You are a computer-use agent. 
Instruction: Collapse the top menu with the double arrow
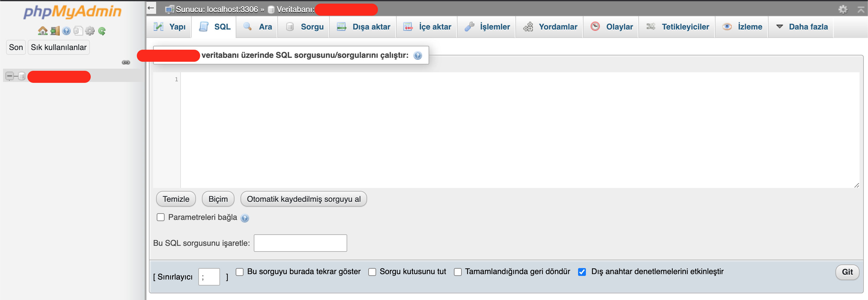pos(860,9)
